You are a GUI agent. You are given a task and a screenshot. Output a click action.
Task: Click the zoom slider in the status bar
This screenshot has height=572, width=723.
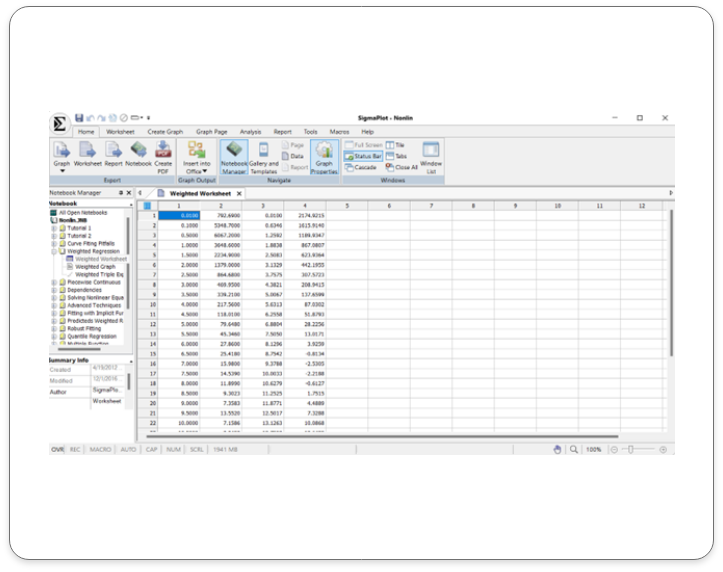click(x=637, y=450)
